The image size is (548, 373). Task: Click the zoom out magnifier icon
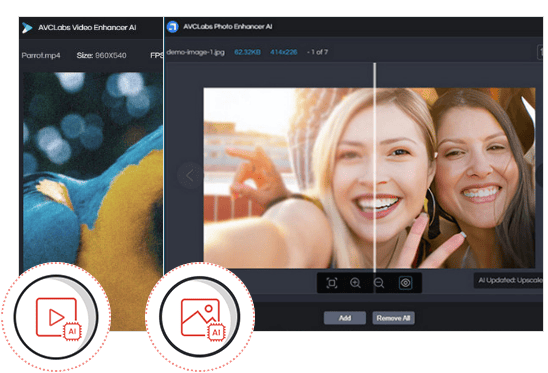pyautogui.click(x=379, y=283)
